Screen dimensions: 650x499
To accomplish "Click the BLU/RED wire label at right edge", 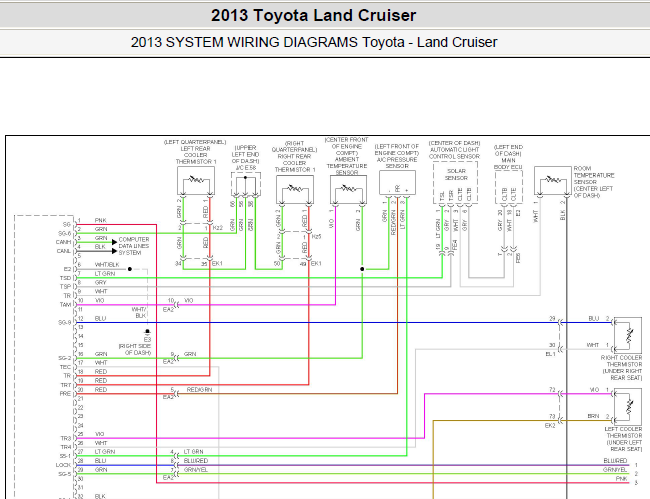I will 615,461.
